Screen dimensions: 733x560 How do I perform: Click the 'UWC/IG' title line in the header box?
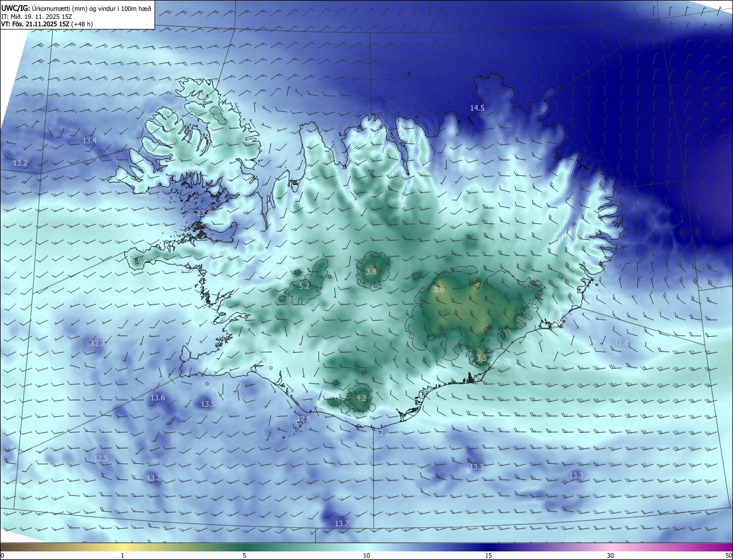pyautogui.click(x=76, y=8)
